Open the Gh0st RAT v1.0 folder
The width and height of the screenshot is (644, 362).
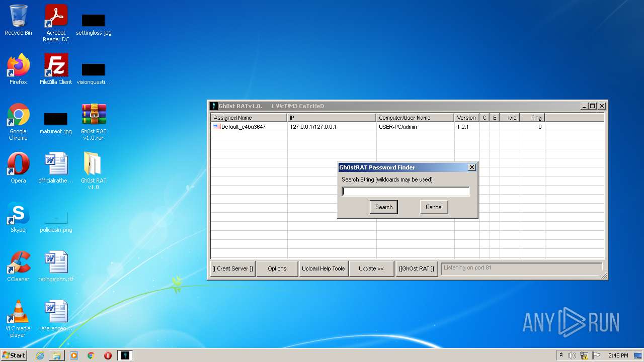point(94,171)
